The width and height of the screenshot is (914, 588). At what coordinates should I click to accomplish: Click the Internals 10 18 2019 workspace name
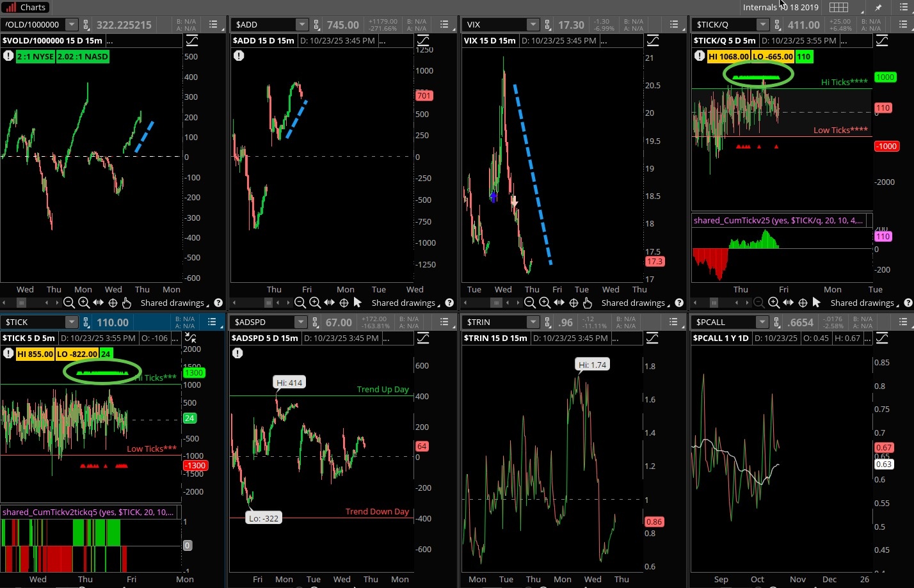(x=780, y=8)
